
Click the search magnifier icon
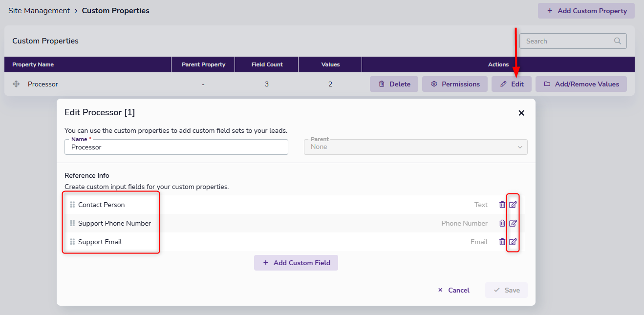[x=618, y=41]
